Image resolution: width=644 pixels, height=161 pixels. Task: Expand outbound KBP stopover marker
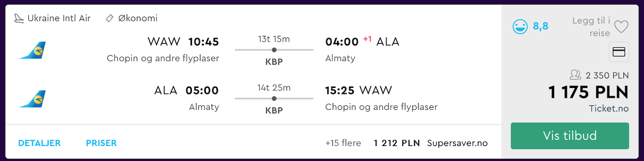[274, 50]
